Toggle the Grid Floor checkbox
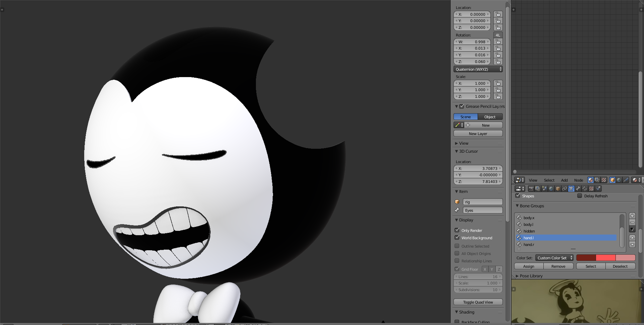644x325 pixels. click(457, 269)
